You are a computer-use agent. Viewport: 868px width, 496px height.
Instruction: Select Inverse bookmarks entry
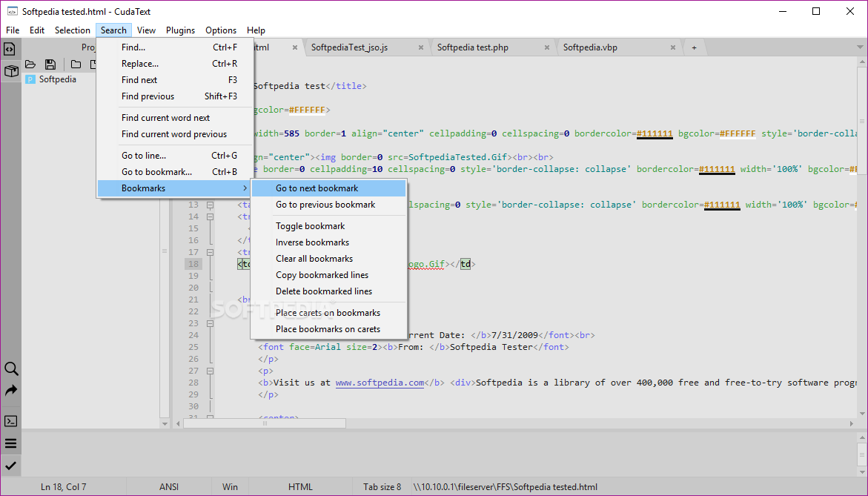click(x=329, y=242)
